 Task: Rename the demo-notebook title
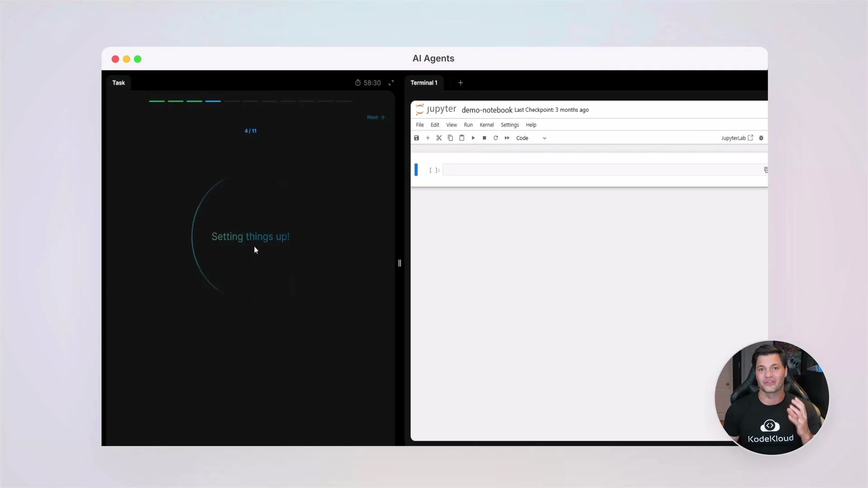[487, 110]
